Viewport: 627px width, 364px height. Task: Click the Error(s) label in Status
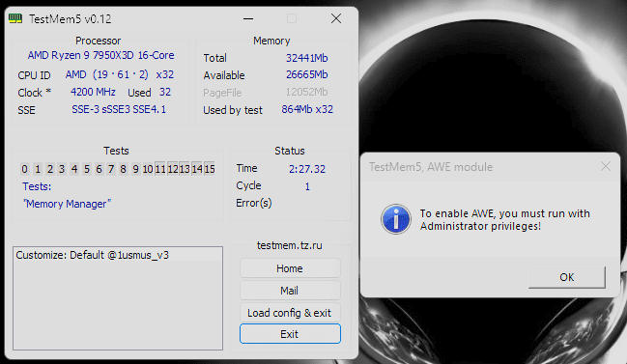click(254, 203)
